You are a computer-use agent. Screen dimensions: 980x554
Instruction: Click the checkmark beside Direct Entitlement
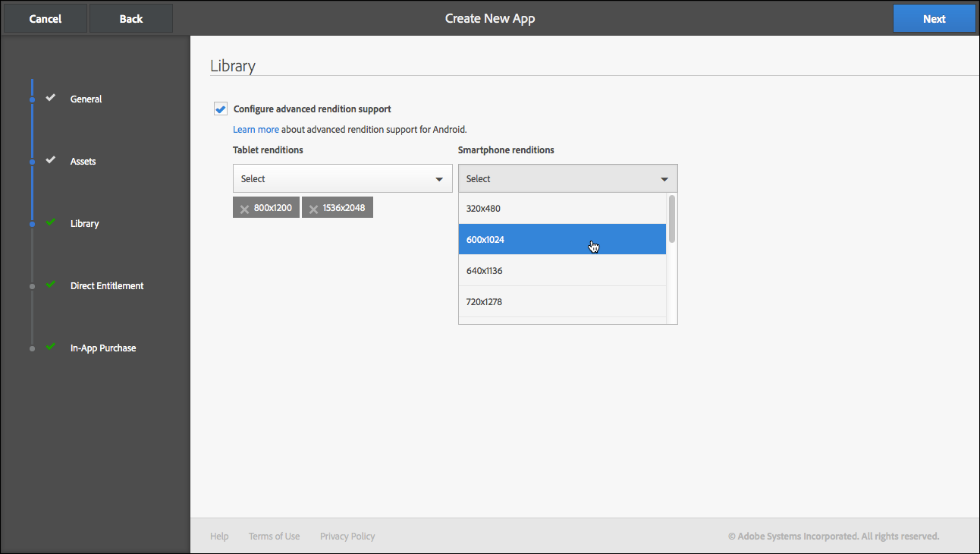point(50,284)
